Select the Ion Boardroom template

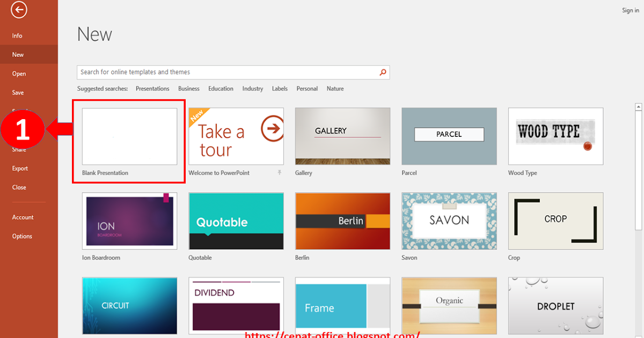click(129, 221)
